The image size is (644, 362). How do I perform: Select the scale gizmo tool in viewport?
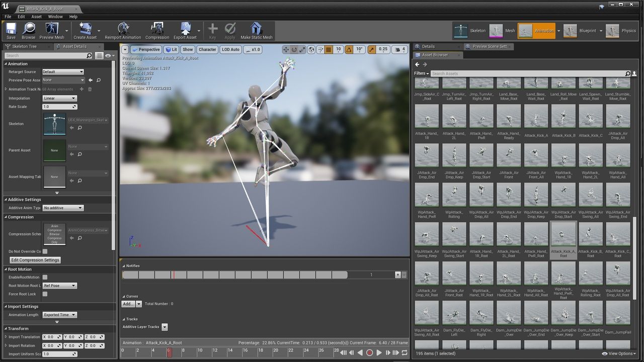click(302, 49)
